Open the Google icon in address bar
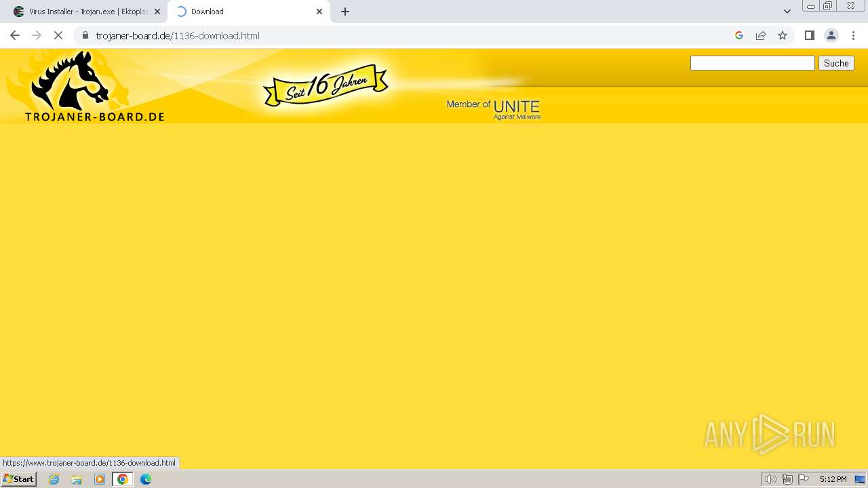Image resolution: width=868 pixels, height=488 pixels. pos(739,35)
